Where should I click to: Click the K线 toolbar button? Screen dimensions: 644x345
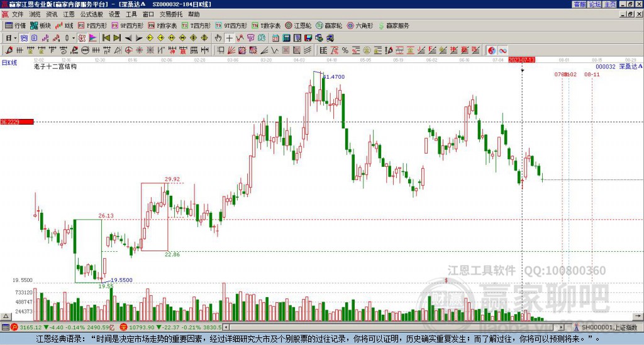(64, 25)
